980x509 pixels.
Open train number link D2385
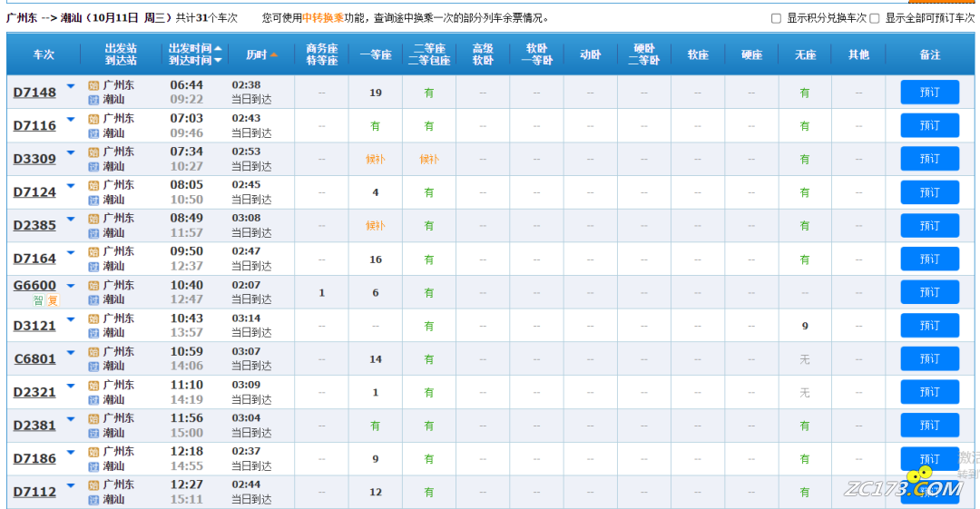[x=35, y=225]
